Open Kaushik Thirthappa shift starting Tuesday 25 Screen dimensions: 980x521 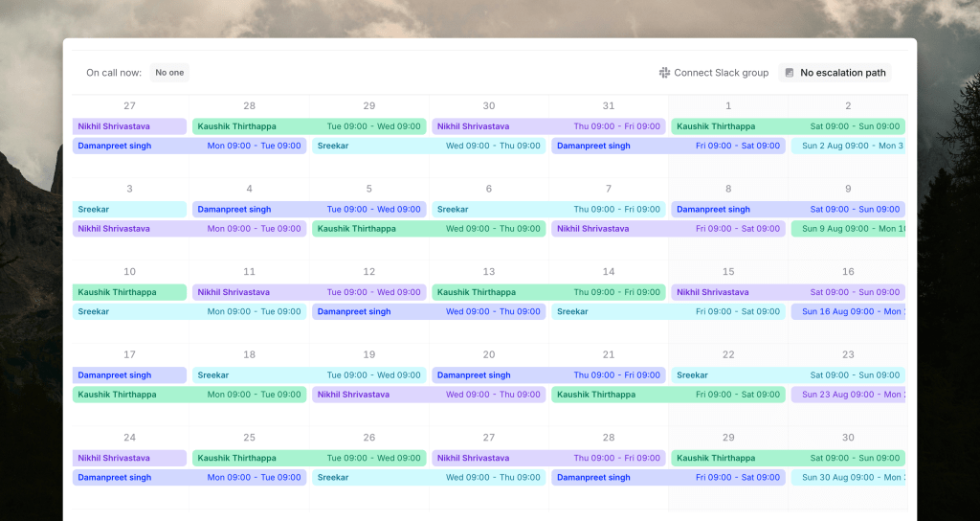pos(309,458)
